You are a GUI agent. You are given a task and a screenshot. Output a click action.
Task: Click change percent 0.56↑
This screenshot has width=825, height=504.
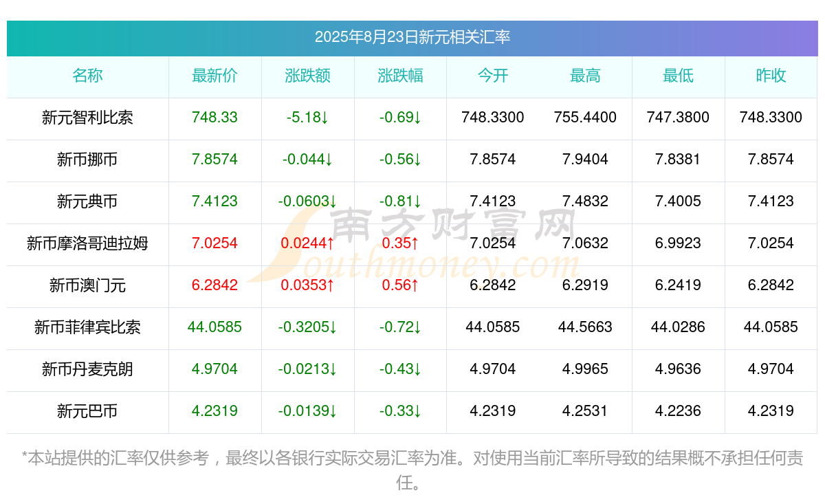[x=400, y=285]
